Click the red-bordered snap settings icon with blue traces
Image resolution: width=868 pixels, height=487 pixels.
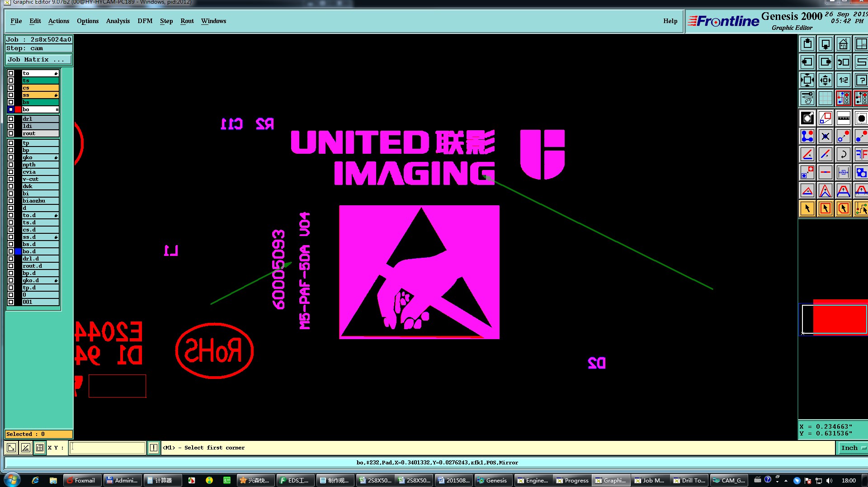(x=843, y=98)
